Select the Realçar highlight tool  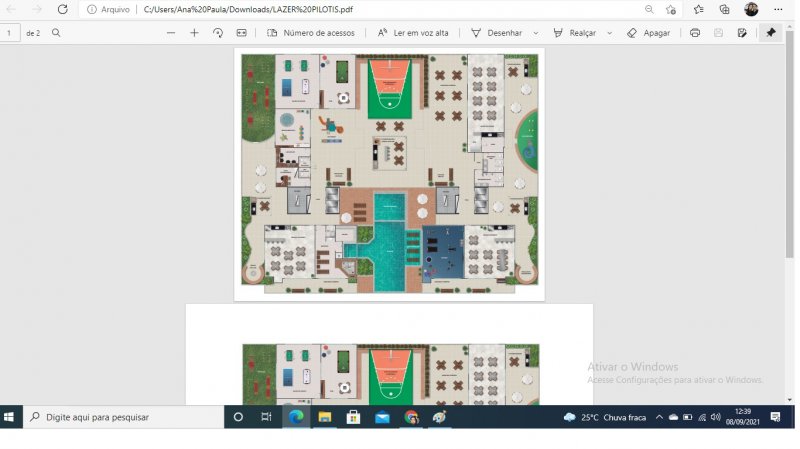coord(575,33)
